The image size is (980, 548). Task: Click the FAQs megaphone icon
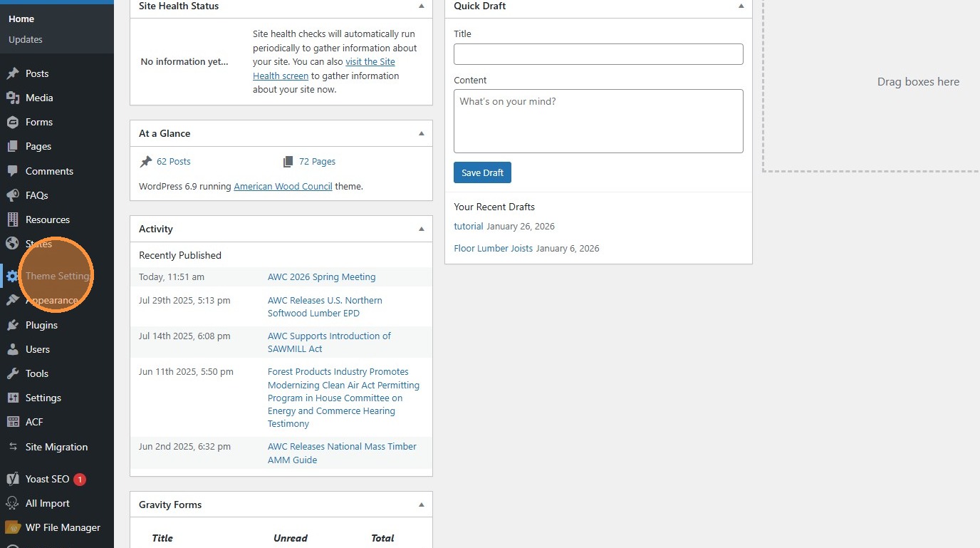(12, 195)
